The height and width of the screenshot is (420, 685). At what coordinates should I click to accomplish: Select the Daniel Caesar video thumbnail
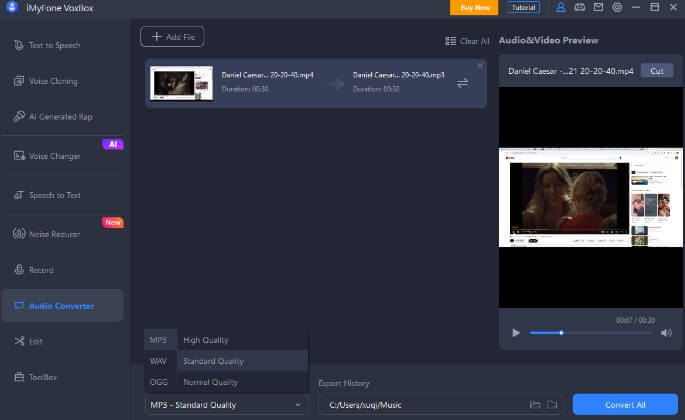click(181, 83)
